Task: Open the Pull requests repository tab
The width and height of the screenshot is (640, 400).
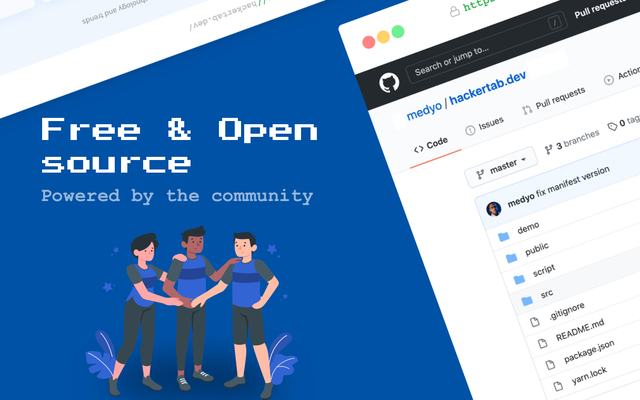Action: [554, 101]
